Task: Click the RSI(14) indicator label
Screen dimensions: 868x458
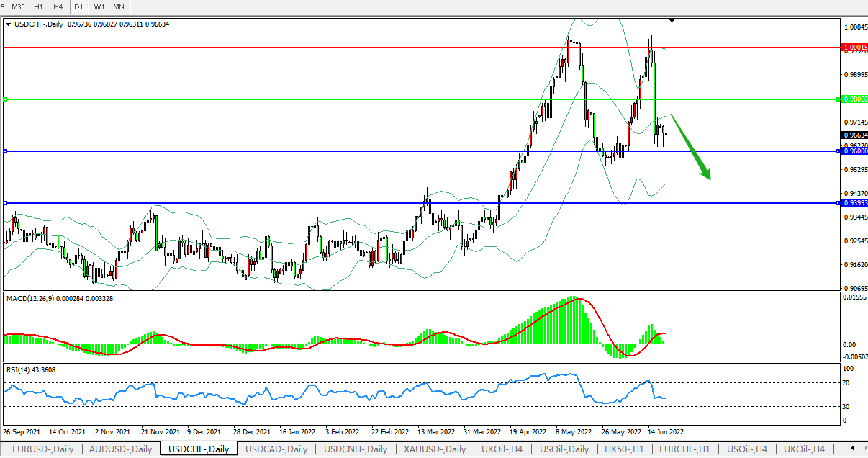Action: (x=30, y=369)
